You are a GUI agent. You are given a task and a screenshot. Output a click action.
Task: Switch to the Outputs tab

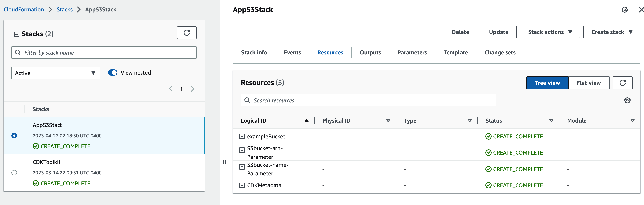[370, 52]
